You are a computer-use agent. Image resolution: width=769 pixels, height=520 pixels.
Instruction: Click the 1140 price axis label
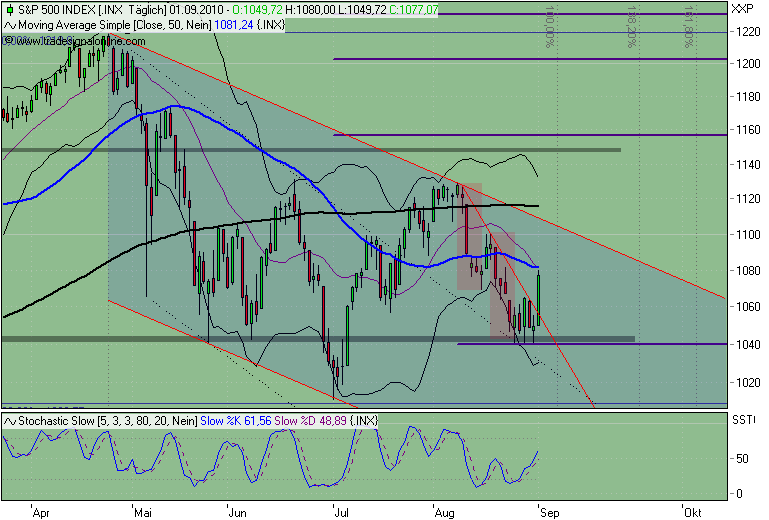[x=748, y=165]
